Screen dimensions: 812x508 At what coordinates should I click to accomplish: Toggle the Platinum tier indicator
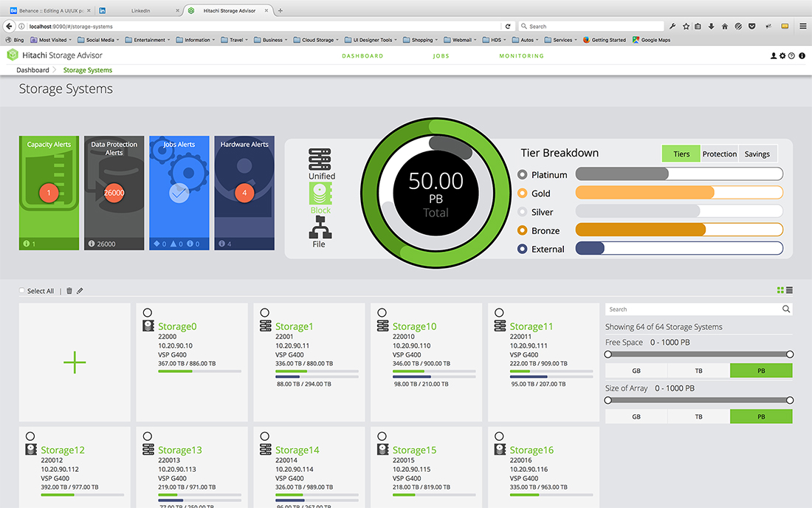pos(522,174)
